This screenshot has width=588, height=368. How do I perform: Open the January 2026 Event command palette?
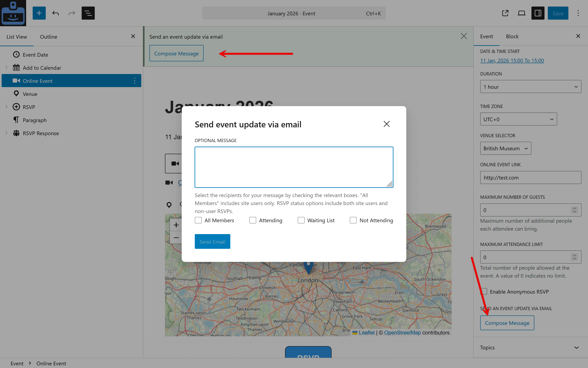pos(294,13)
